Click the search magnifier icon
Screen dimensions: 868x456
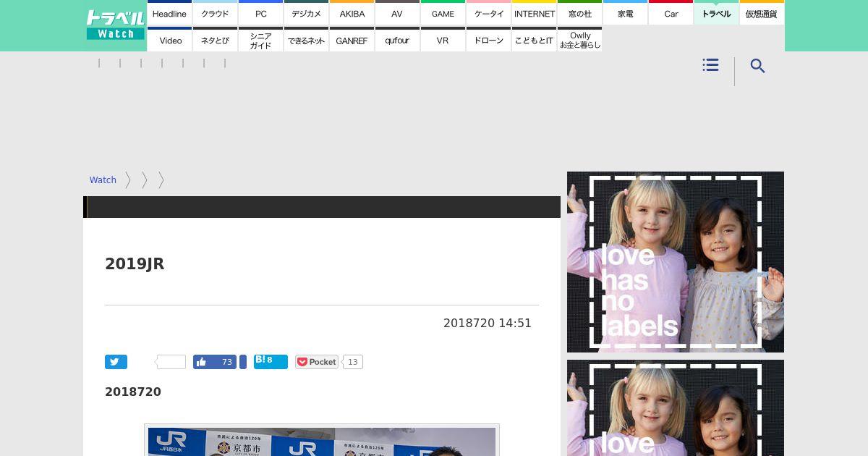click(x=757, y=66)
